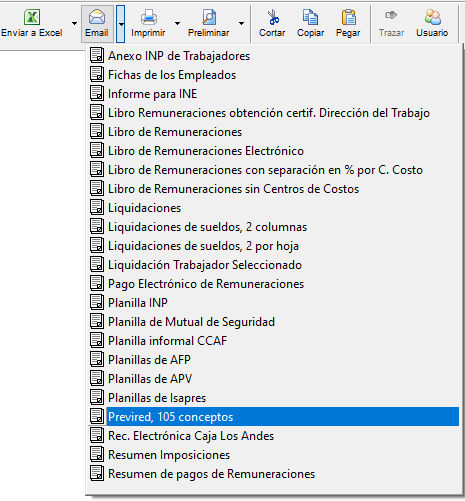Viewport: 465px width, 501px height.
Task: Open the dropdown arrow next to Enviar a Excel
Action: tap(74, 23)
